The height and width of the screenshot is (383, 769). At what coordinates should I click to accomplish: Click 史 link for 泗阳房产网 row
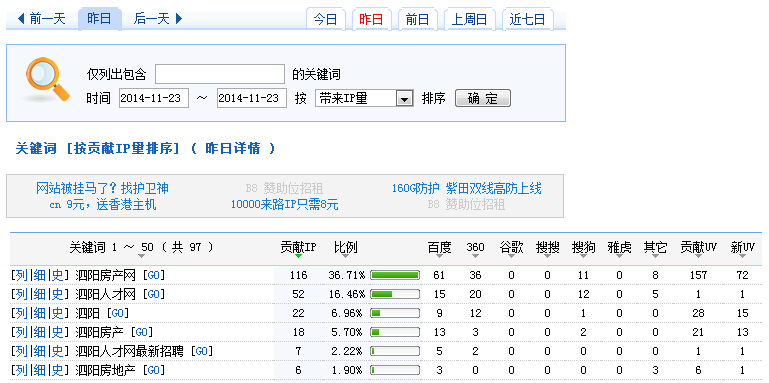[x=57, y=275]
